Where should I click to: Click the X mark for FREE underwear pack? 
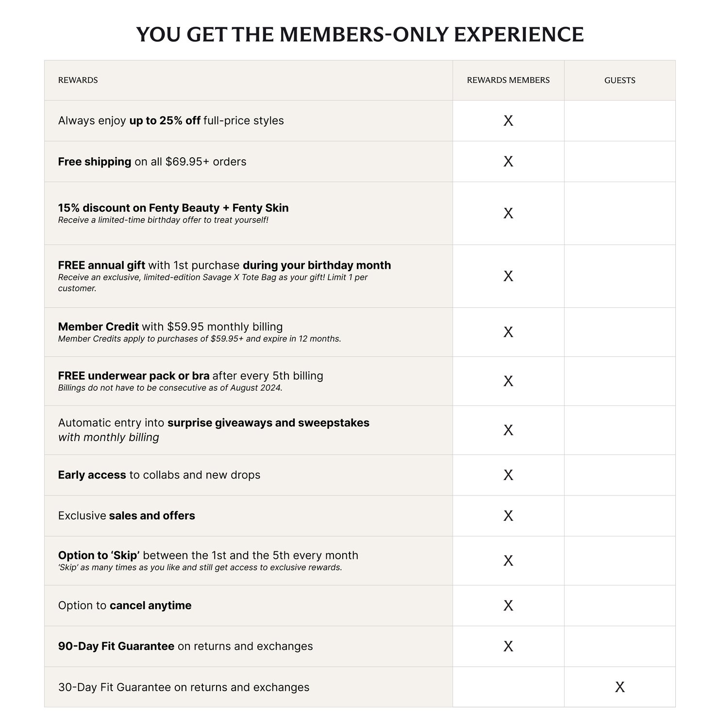[508, 381]
